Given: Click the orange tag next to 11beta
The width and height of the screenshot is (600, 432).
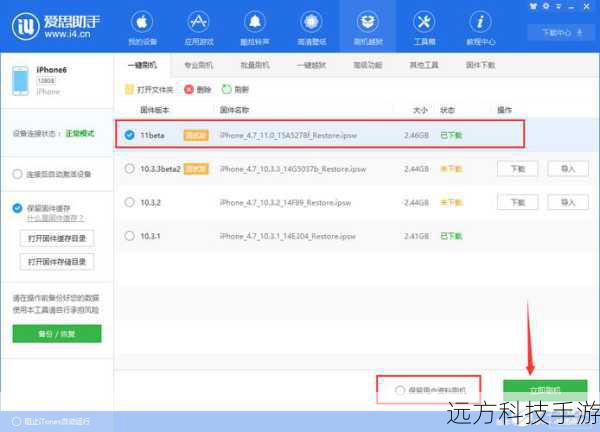Looking at the screenshot, I should [196, 135].
